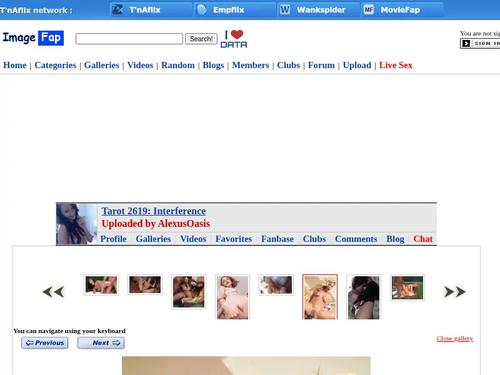
Task: Open the MovieFap network link
Action: coord(392,10)
